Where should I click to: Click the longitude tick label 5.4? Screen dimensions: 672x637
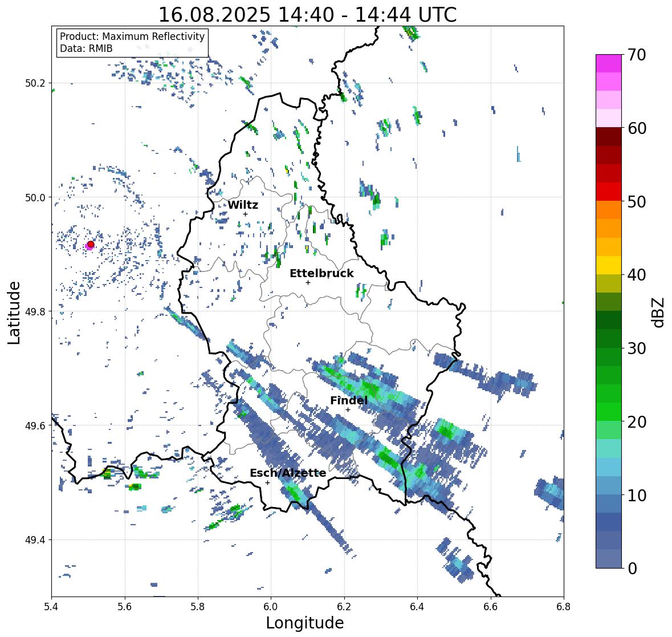pos(51,606)
